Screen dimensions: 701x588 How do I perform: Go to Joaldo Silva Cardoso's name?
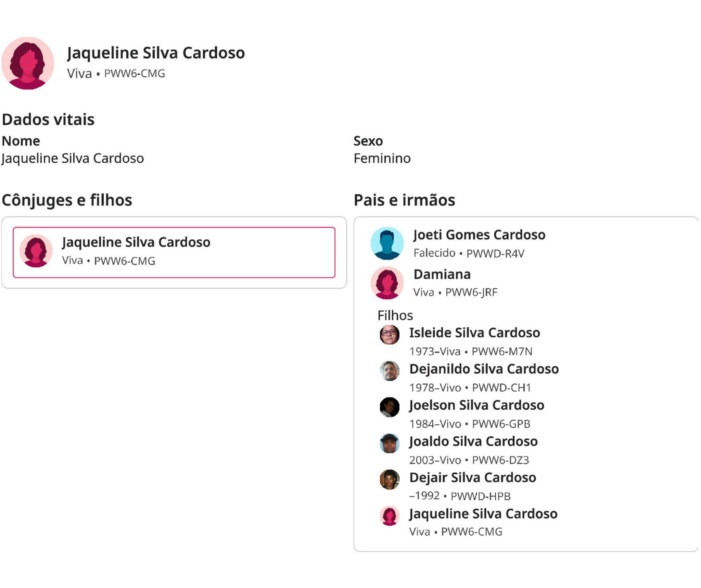473,442
